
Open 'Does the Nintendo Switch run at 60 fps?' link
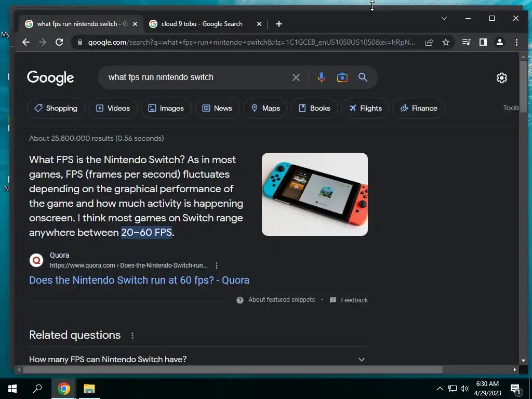point(139,280)
